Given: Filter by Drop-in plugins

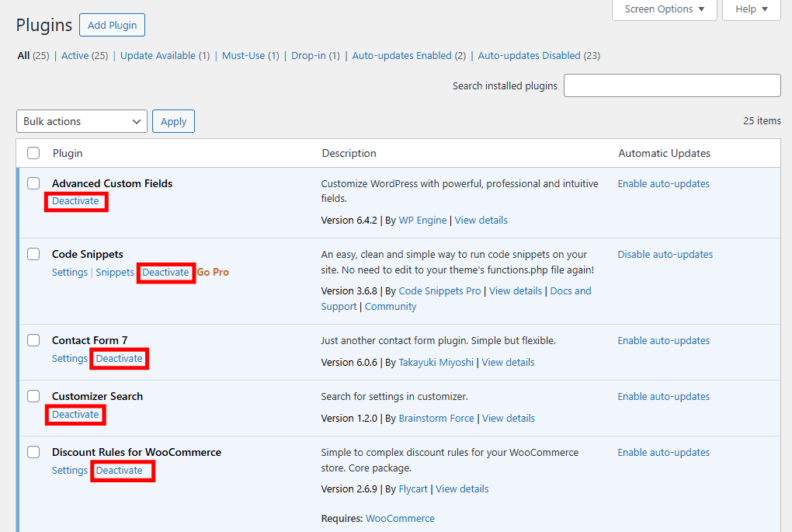Looking at the screenshot, I should 308,56.
